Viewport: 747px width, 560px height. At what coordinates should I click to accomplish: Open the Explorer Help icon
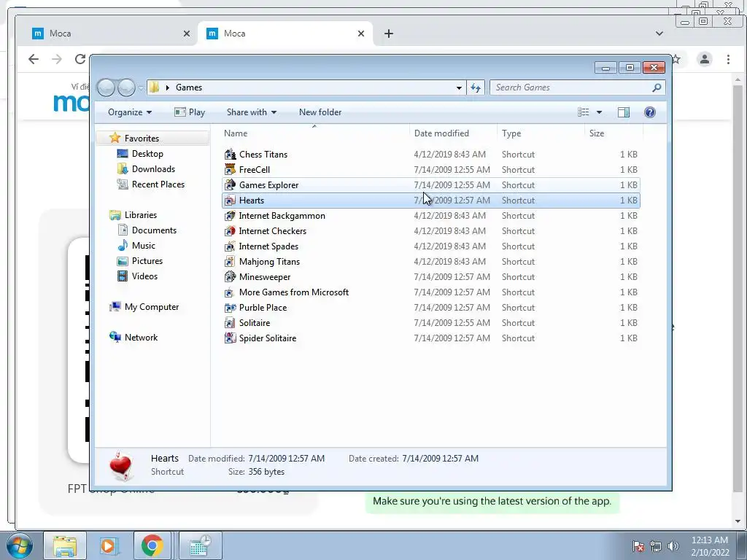click(650, 112)
